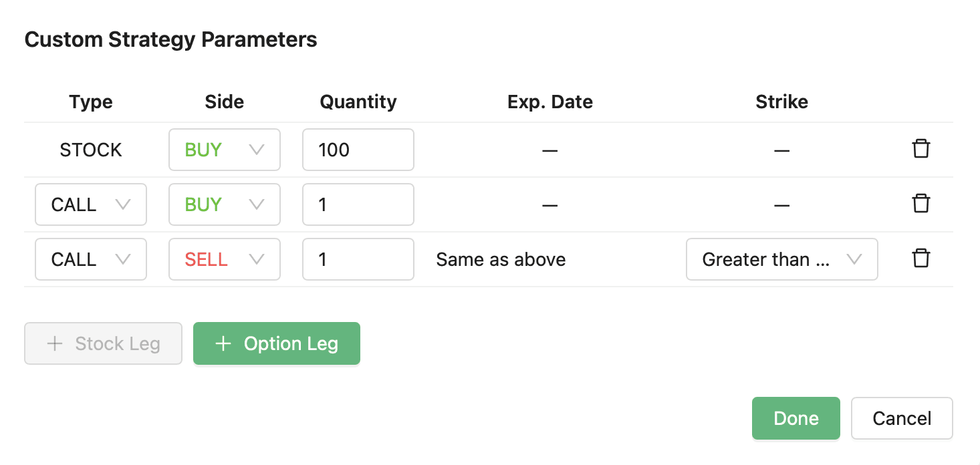
Task: Delete the SELL CALL leg row
Action: (921, 259)
